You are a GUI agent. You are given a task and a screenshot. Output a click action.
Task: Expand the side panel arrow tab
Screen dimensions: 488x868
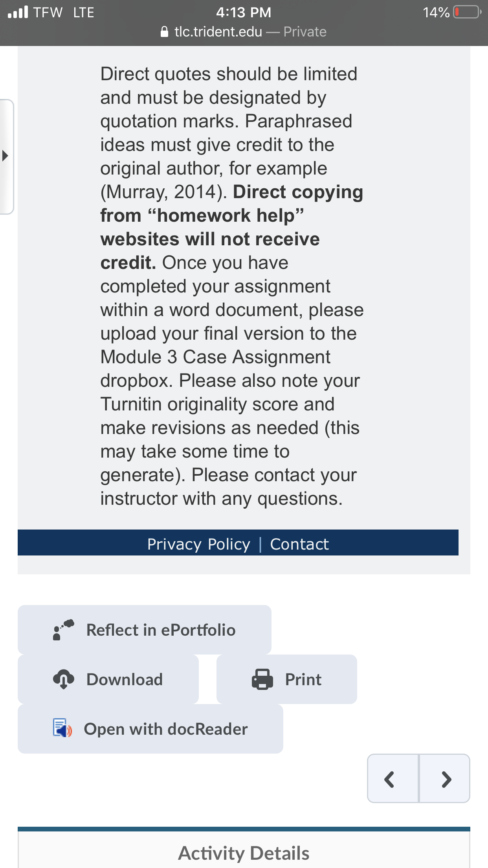pos(6,156)
